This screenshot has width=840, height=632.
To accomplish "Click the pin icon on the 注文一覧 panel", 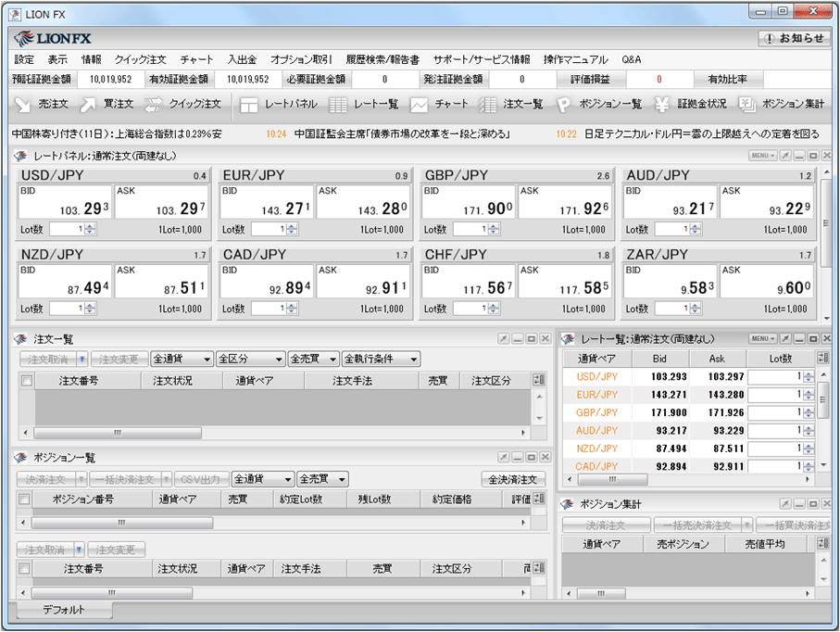I will [504, 338].
